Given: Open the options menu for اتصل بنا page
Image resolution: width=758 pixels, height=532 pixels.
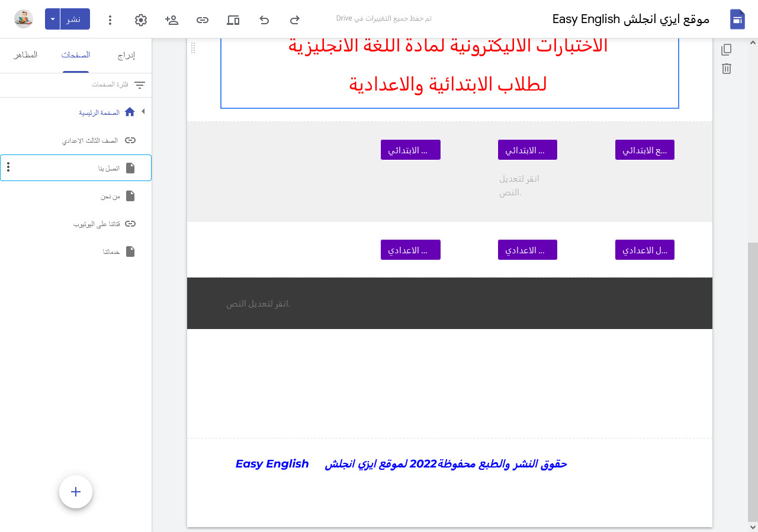Looking at the screenshot, I should 8,167.
